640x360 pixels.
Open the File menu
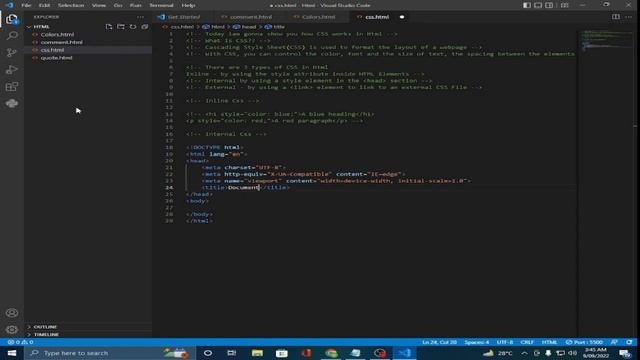pos(26,5)
